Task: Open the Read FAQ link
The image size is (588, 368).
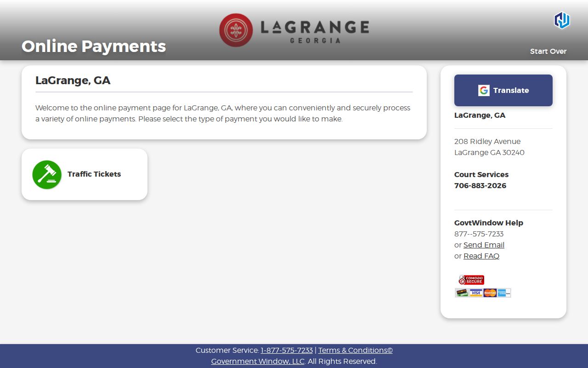Action: pyautogui.click(x=481, y=256)
